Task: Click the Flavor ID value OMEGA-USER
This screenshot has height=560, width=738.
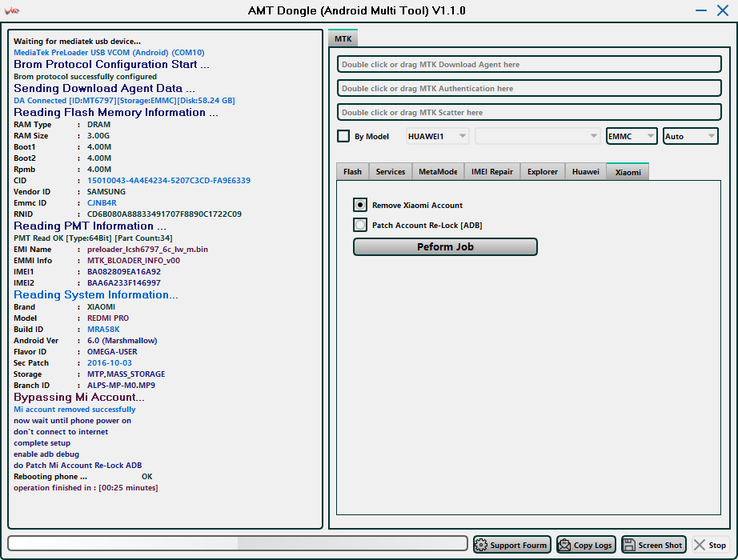Action: tap(112, 351)
